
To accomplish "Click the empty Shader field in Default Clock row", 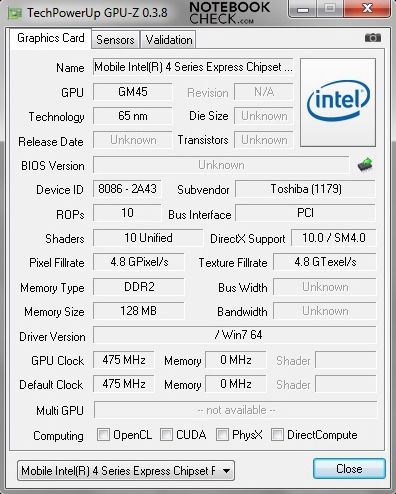I will click(346, 384).
